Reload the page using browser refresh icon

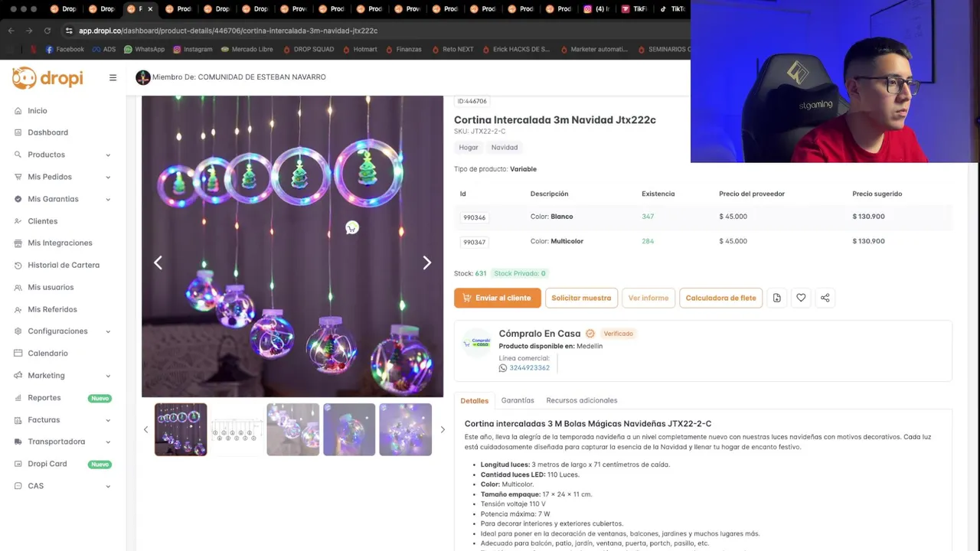pyautogui.click(x=47, y=31)
